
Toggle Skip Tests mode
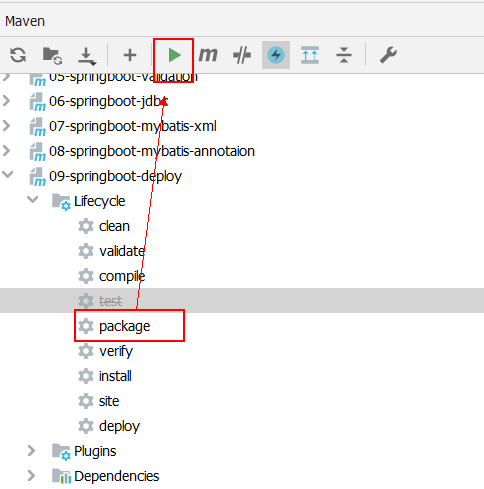[x=276, y=55]
